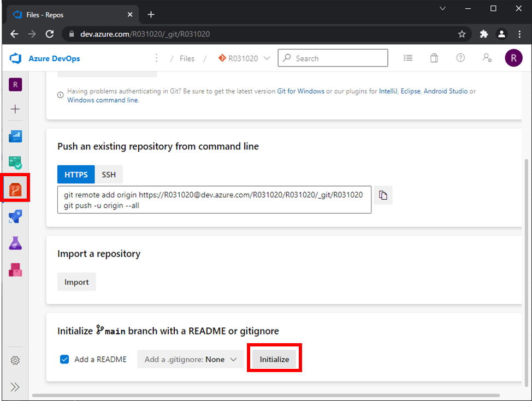
Task: Open Project settings gear icon
Action: point(15,360)
